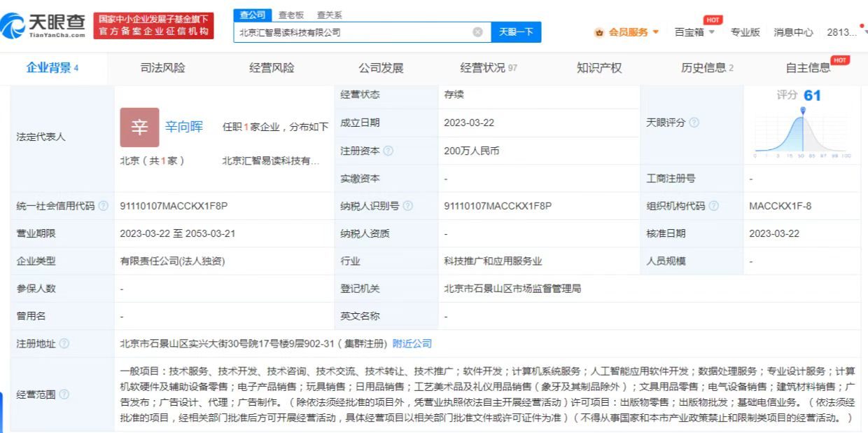
Task: Click inside the company search input field
Action: [350, 32]
